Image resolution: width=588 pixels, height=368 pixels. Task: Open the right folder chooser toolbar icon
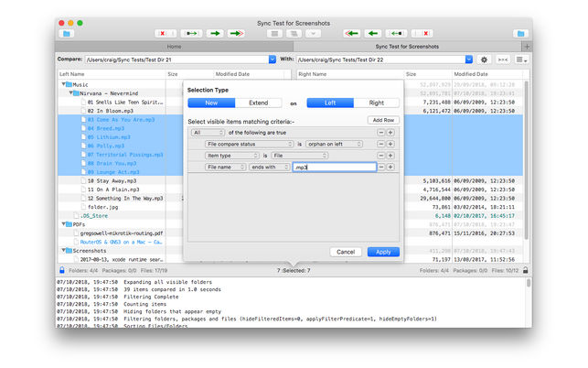click(520, 34)
